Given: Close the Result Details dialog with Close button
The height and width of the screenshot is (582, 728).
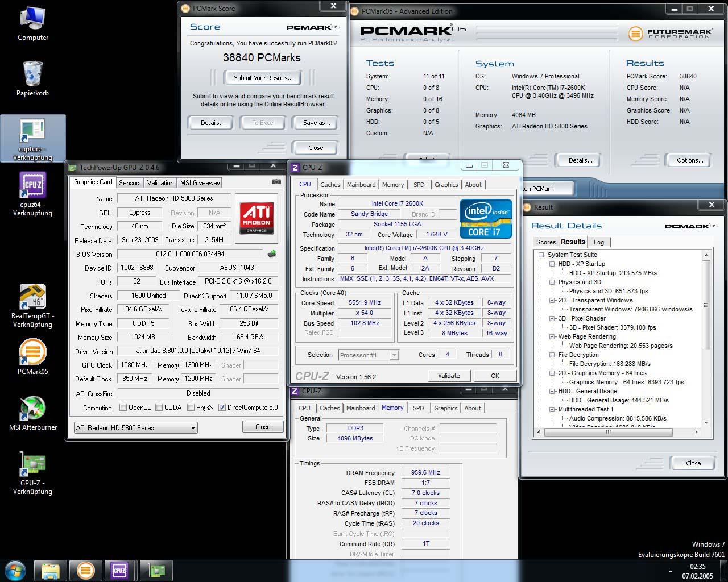Looking at the screenshot, I should pos(693,463).
